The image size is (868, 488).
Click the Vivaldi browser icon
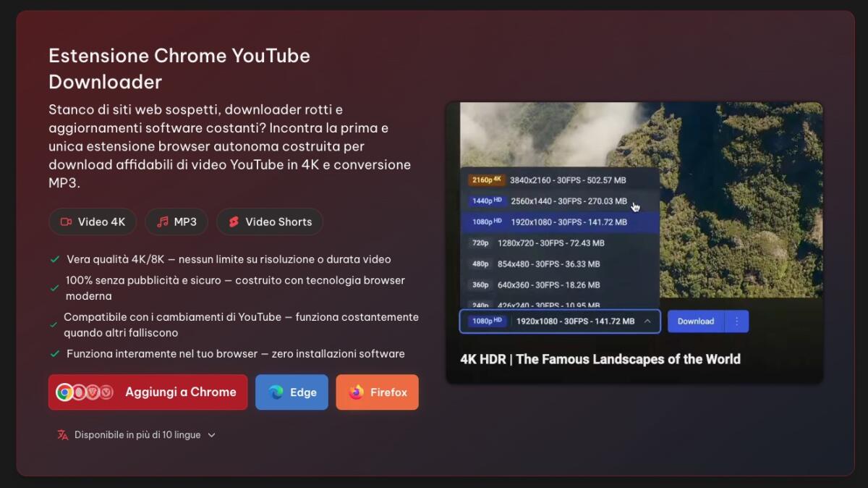coord(106,392)
